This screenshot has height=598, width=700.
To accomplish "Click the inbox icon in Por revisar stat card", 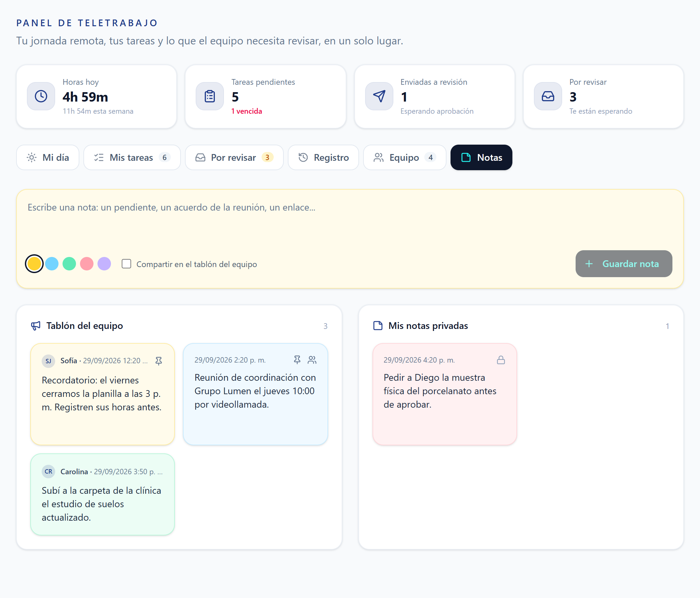I will (548, 96).
